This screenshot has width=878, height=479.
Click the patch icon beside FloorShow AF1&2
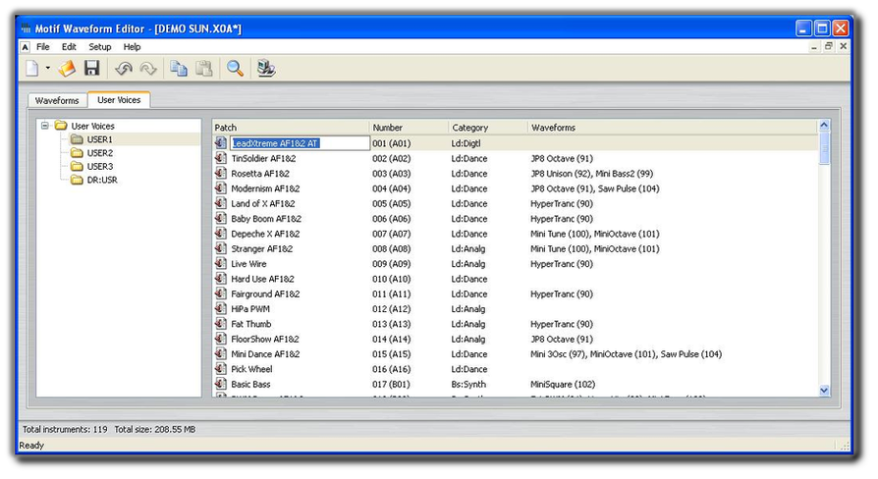[221, 339]
